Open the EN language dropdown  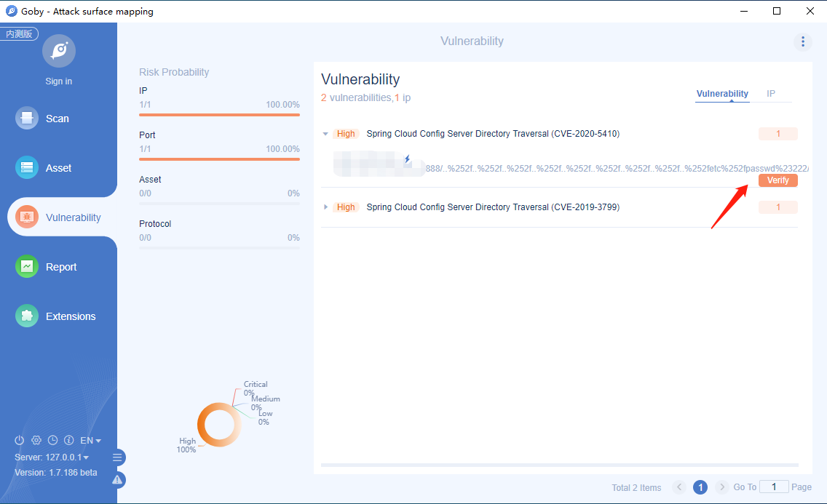90,440
